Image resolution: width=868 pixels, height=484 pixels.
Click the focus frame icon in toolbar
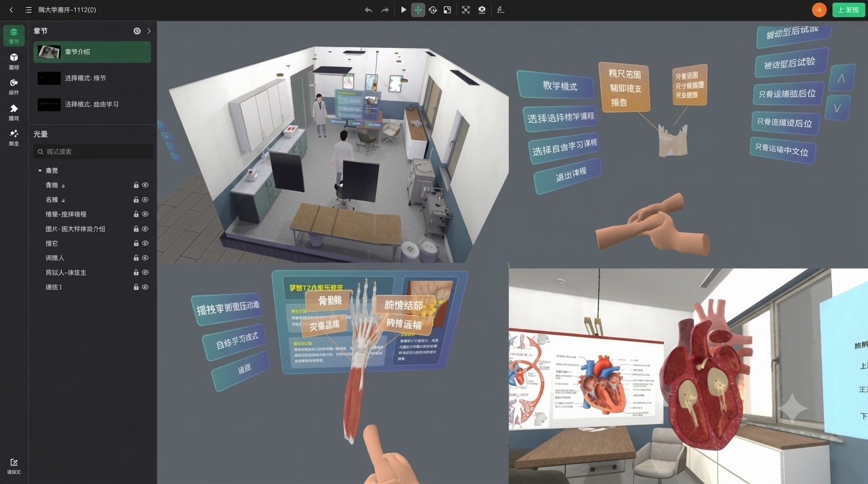click(x=466, y=10)
